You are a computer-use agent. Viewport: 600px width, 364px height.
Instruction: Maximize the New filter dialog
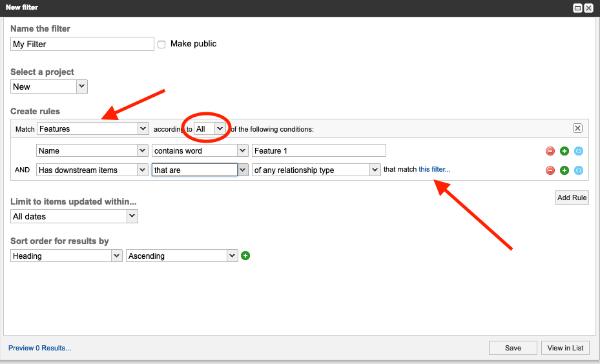click(x=577, y=8)
